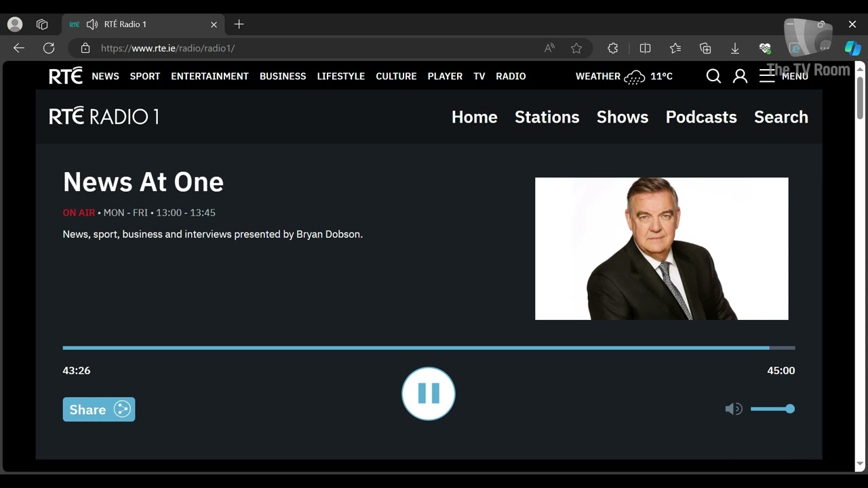Open Read aloud in address bar

(x=549, y=48)
